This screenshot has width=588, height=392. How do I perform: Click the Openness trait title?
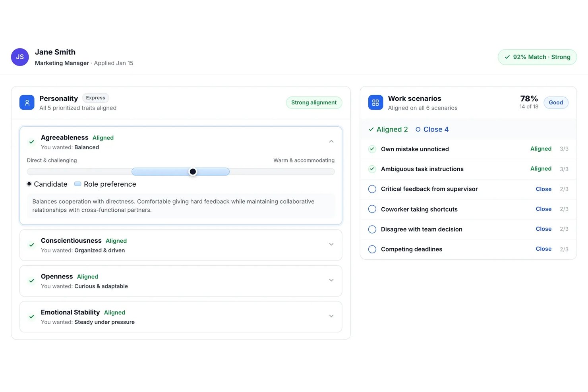[x=57, y=276]
